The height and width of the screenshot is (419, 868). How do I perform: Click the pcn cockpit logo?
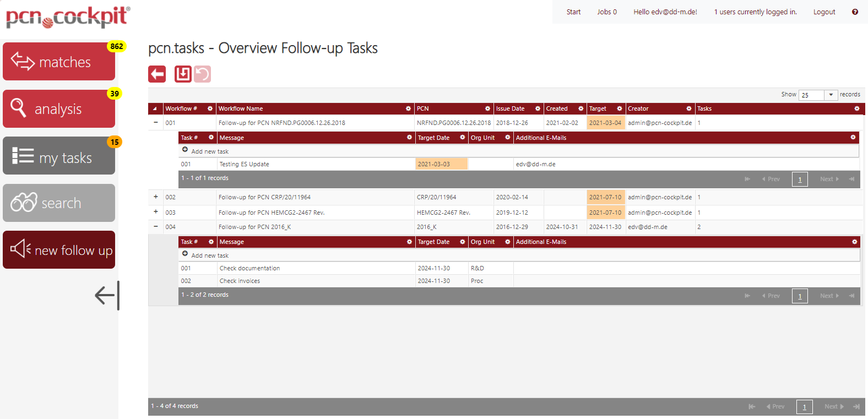(x=68, y=17)
